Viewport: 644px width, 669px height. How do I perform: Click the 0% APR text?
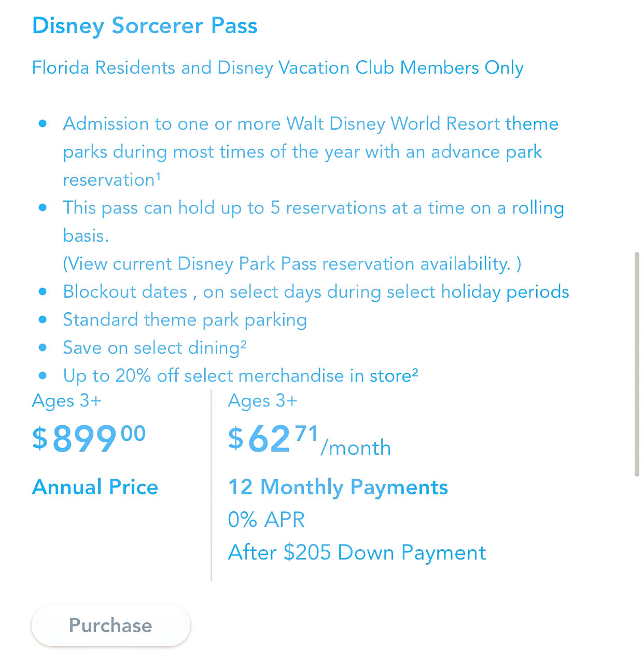pos(267,520)
